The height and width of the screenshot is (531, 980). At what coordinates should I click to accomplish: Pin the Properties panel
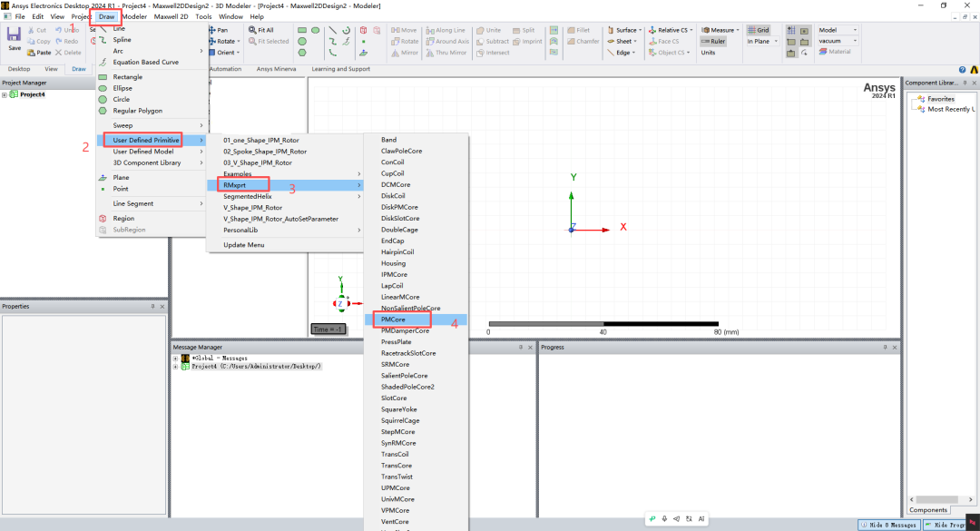click(152, 307)
